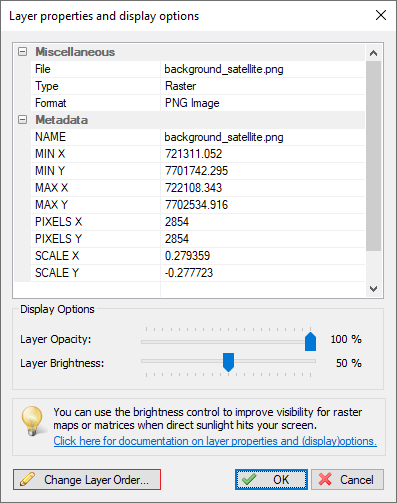Select the PIXELS X metadata row
Viewport: 397px width, 503px height.
point(198,222)
